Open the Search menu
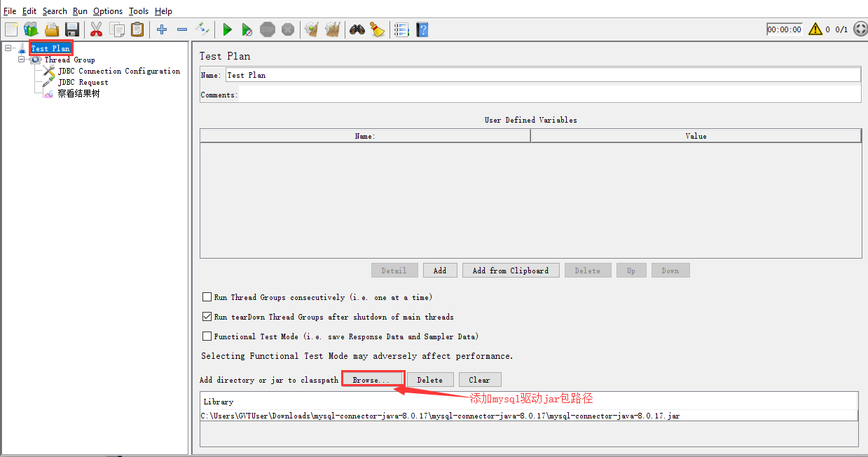 click(x=55, y=11)
